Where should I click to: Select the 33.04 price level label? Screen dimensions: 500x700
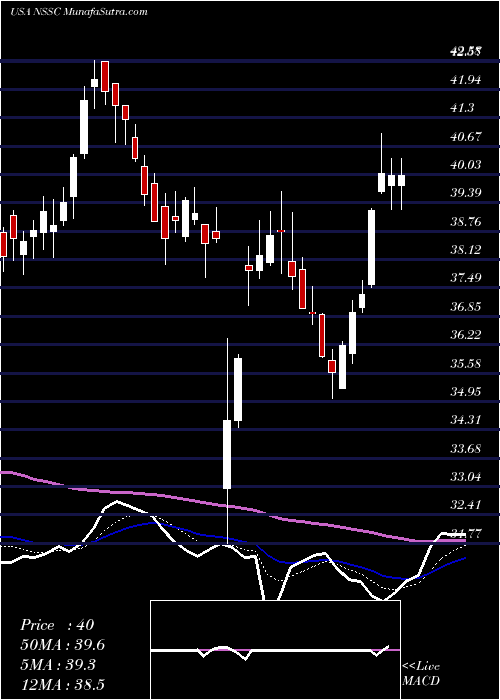[466, 477]
